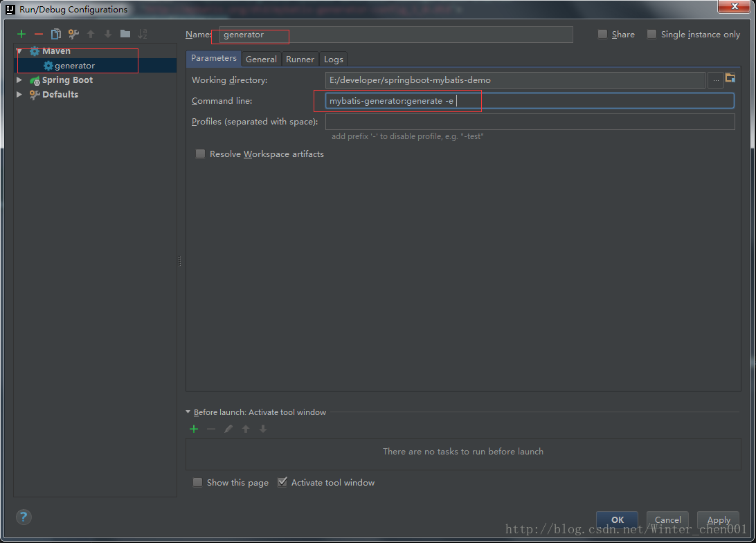Uncheck Activate tool window
756x543 pixels.
282,482
